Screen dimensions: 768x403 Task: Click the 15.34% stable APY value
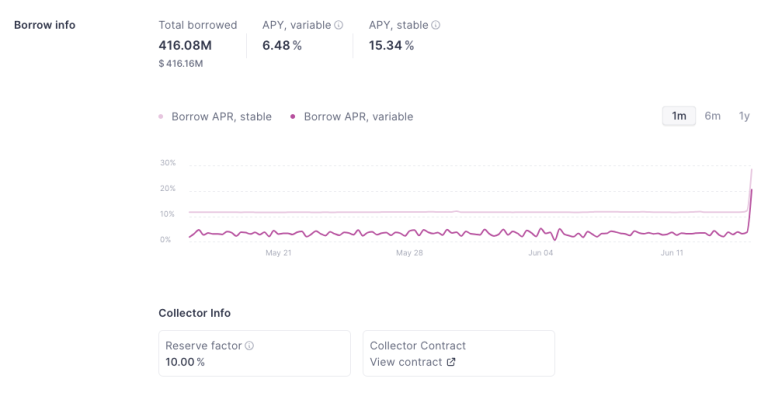click(x=391, y=45)
